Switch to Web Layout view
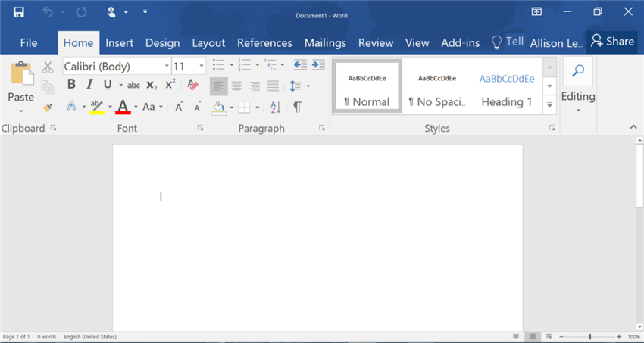 (549, 337)
